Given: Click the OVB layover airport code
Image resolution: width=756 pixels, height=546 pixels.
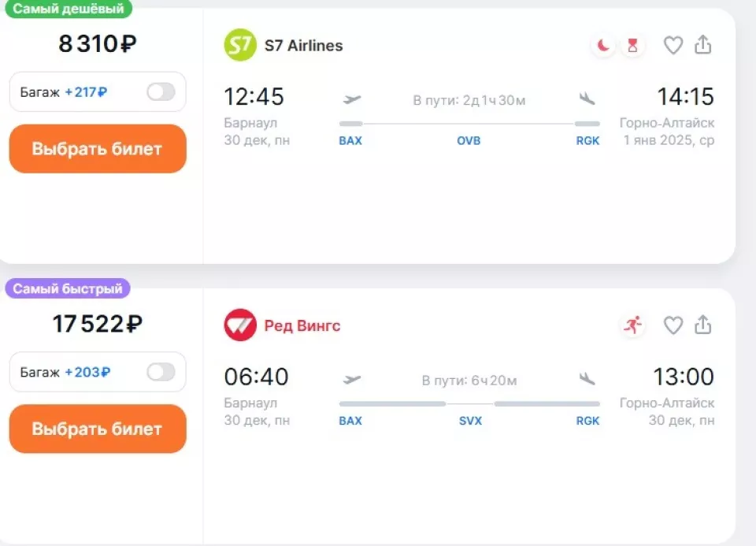Looking at the screenshot, I should click(469, 141).
